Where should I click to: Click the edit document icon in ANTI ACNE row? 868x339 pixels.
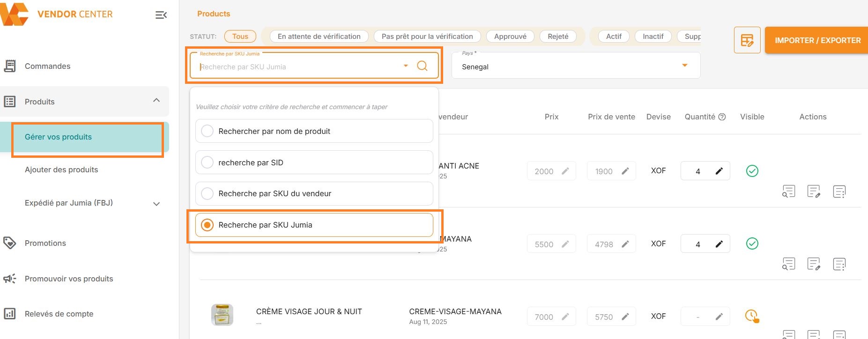point(814,191)
